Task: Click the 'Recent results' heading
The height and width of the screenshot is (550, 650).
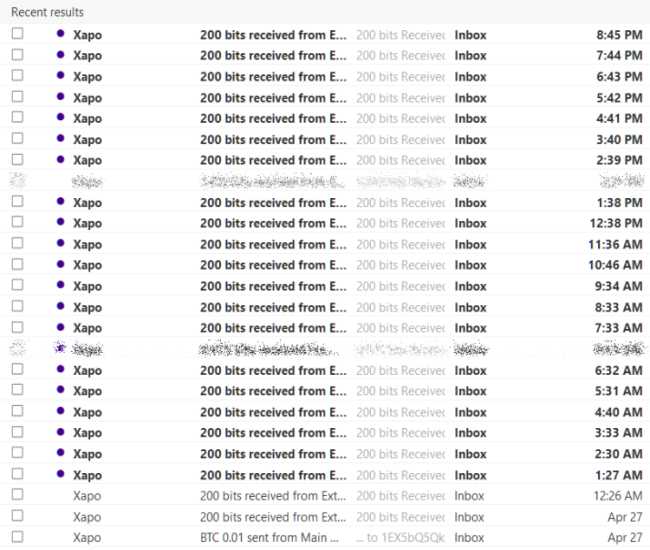Action: [47, 12]
